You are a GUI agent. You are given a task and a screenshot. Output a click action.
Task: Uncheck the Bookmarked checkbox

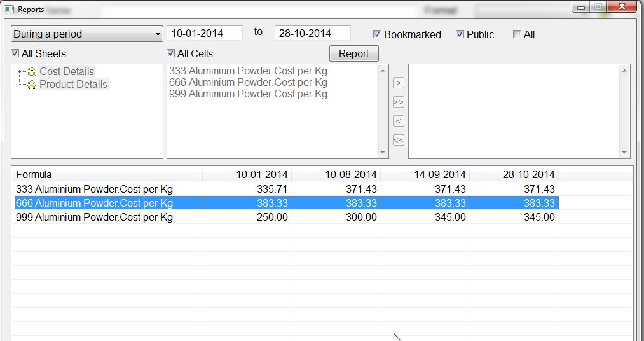coord(377,34)
